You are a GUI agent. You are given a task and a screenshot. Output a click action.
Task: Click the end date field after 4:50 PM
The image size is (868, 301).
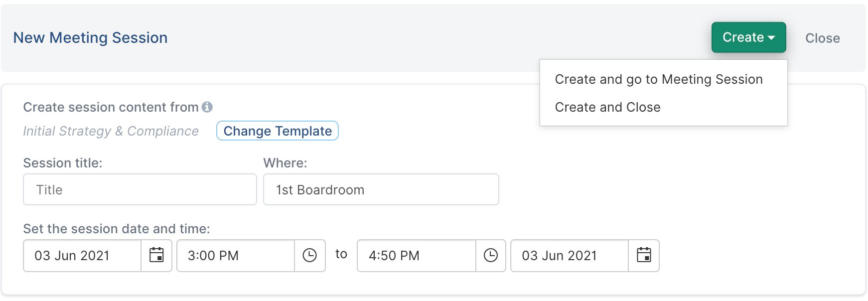(570, 256)
